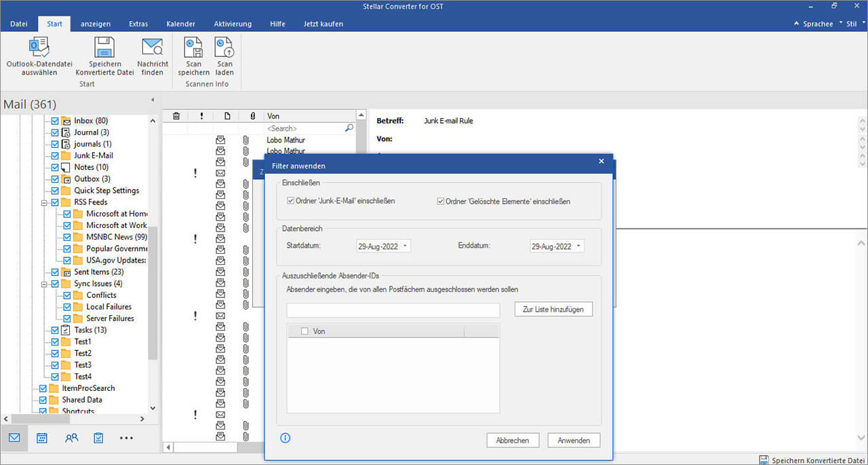
Task: Collapse the RSS Feeds tree node
Action: [x=45, y=202]
